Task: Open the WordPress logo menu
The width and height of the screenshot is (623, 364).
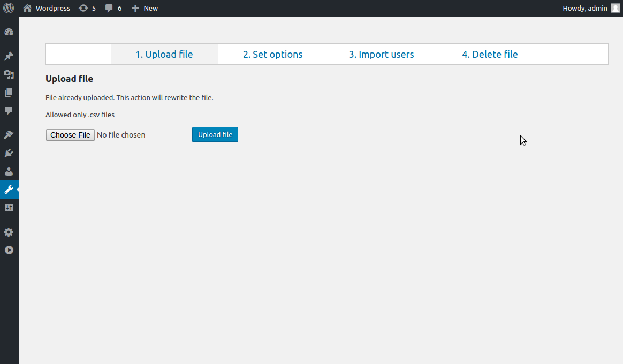Action: (9, 8)
